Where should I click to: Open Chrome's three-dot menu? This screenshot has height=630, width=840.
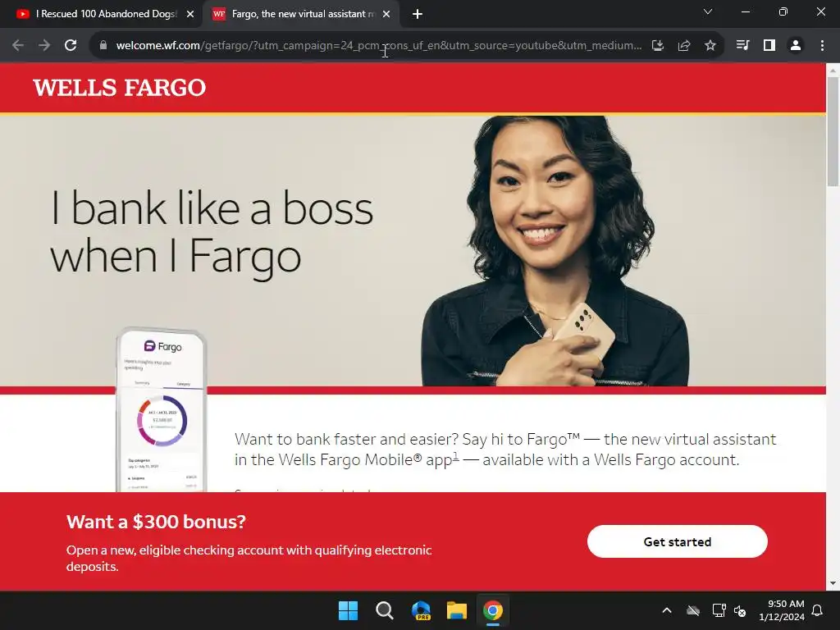point(822,46)
